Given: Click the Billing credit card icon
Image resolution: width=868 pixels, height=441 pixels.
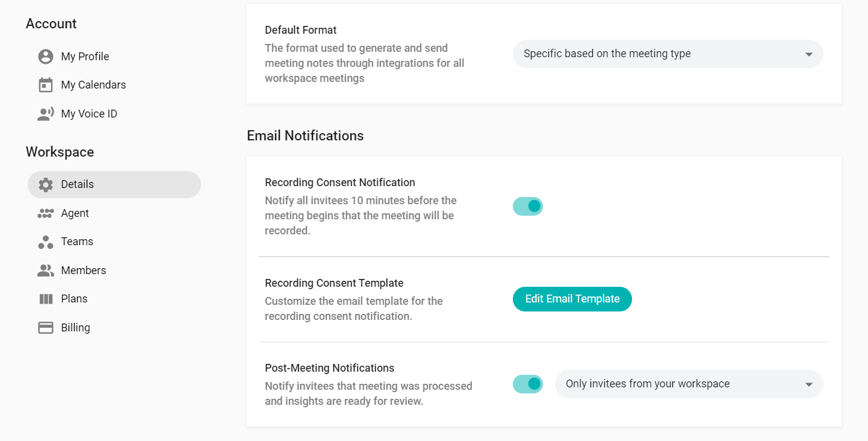Looking at the screenshot, I should pos(46,328).
